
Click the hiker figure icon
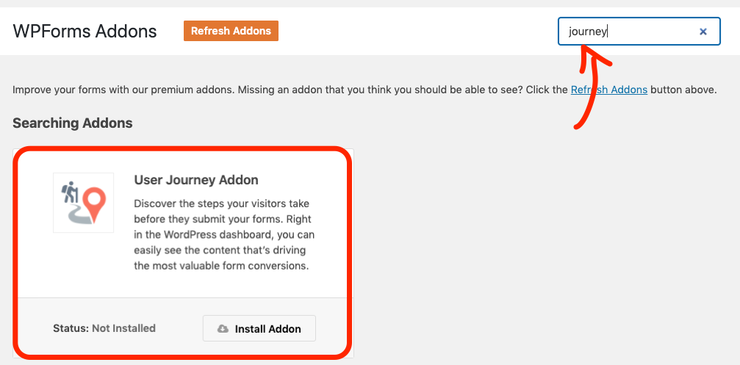coord(69,192)
